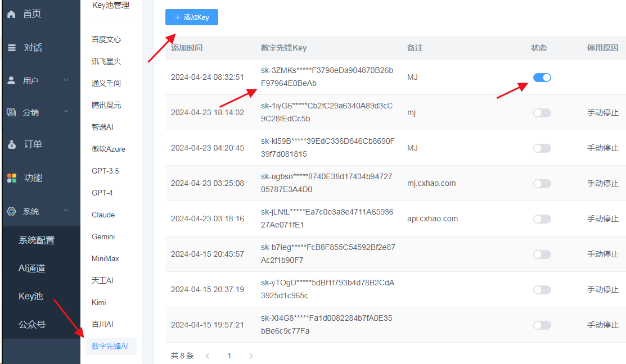The height and width of the screenshot is (364, 626).
Task: Click 手动停止 in the sk-1iyG6 row
Action: tap(602, 113)
